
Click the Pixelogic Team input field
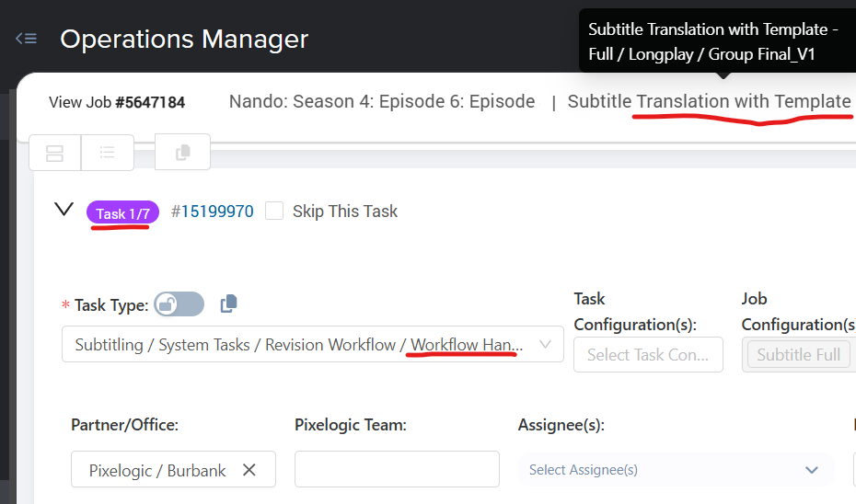point(397,469)
